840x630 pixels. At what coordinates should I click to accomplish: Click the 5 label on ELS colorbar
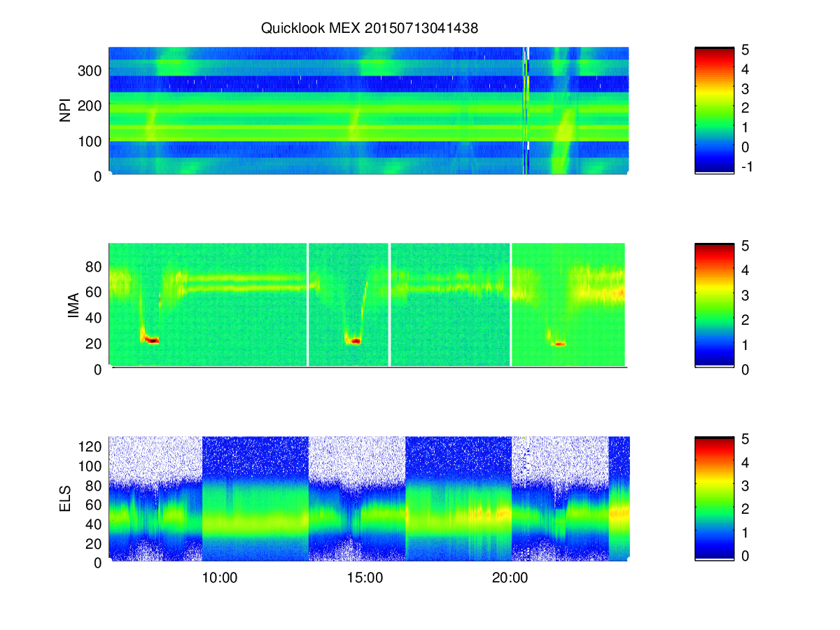(x=746, y=439)
